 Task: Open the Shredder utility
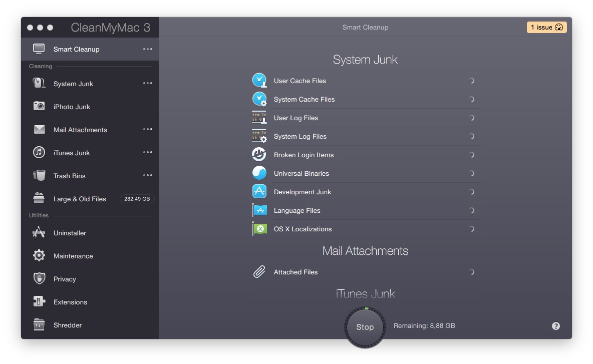[90, 325]
